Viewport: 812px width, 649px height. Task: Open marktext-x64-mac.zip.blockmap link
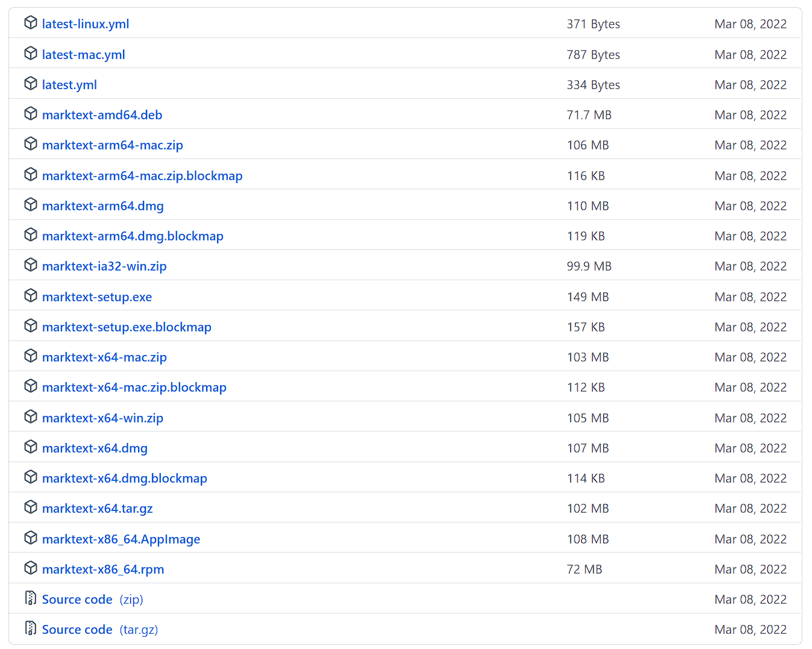[x=134, y=387]
